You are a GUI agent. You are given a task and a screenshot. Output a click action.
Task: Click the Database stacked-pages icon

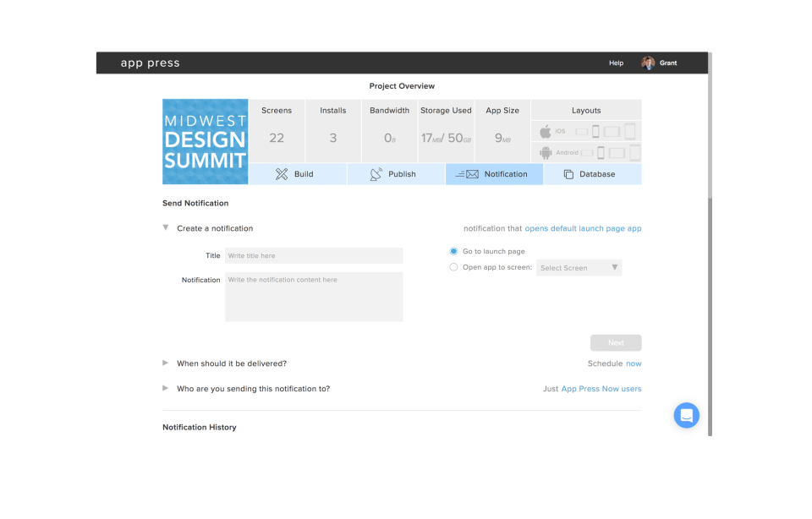(568, 174)
